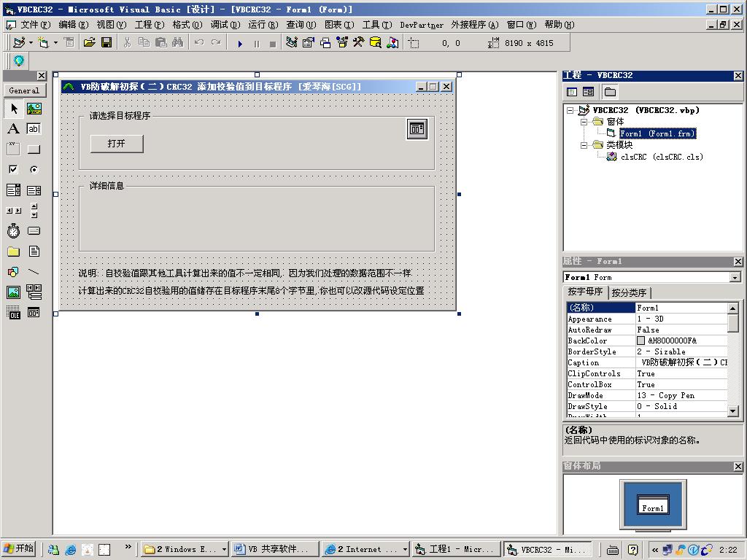This screenshot has width=747, height=560.
Task: Select the OLE container tool
Action: point(14,312)
